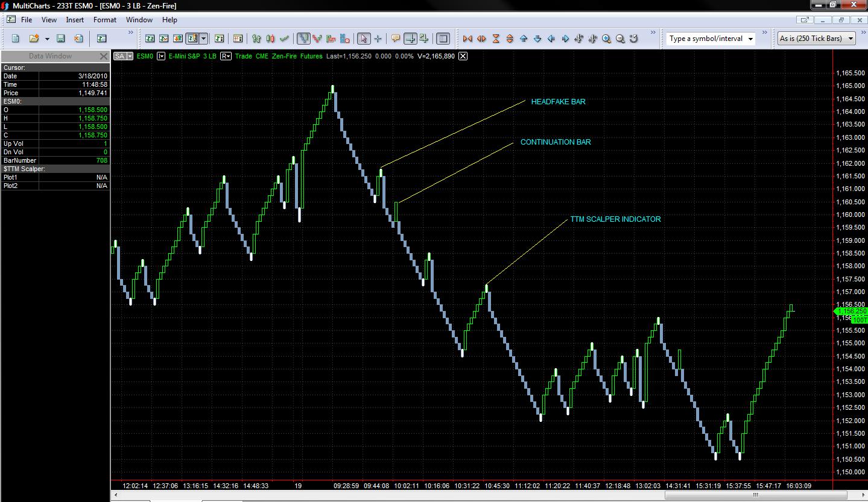Close the chart status line X box

pos(463,56)
